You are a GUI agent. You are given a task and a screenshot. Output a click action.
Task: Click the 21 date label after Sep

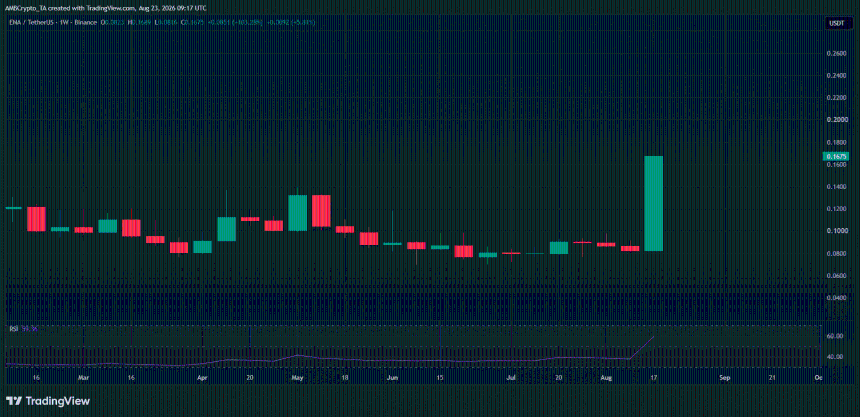(x=772, y=377)
